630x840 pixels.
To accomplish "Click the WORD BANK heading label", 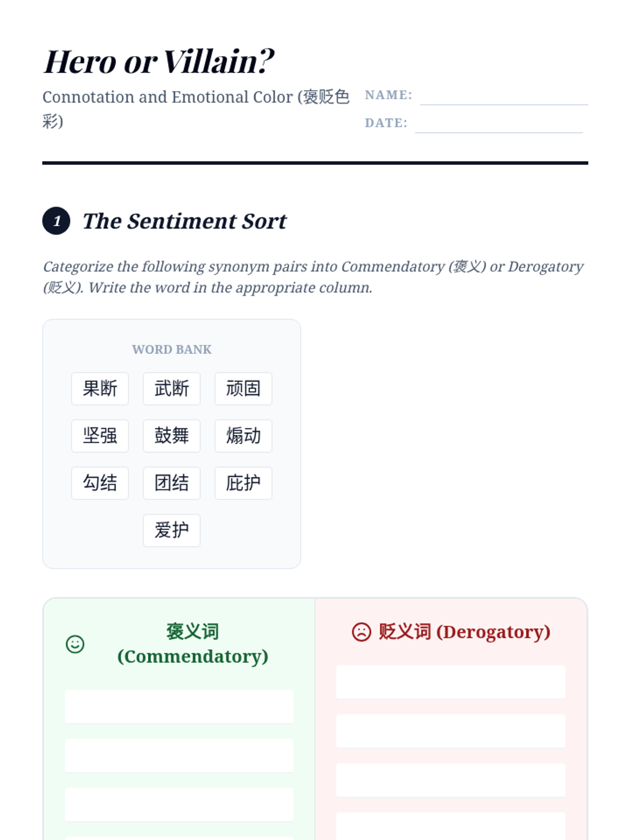I will point(172,350).
